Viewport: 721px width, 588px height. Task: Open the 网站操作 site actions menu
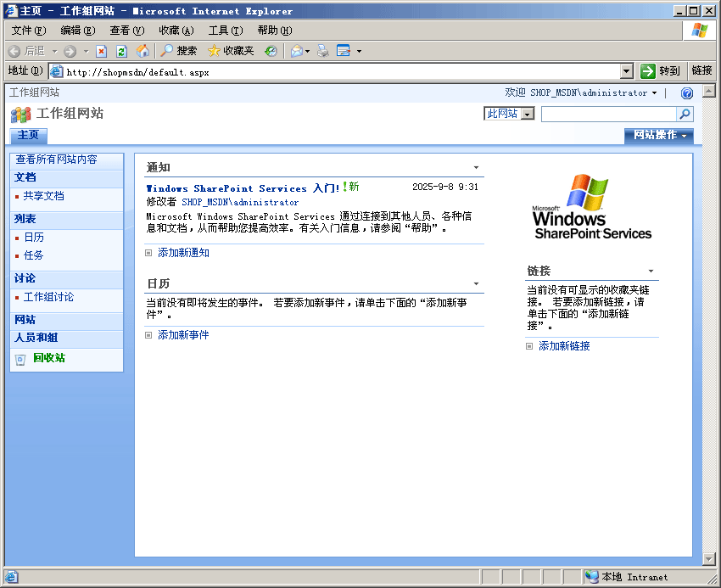[x=658, y=135]
